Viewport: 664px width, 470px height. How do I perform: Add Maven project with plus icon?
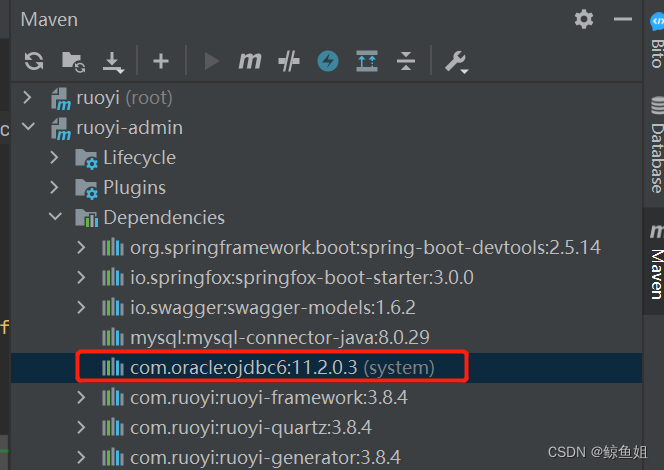tap(161, 61)
